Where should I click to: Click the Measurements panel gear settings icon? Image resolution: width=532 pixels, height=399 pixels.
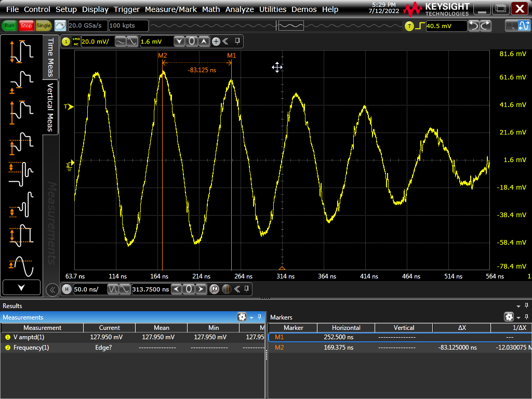pos(242,317)
